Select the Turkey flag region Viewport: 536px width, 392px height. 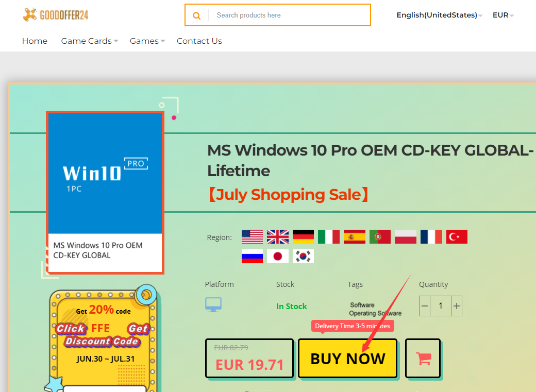[x=457, y=236]
